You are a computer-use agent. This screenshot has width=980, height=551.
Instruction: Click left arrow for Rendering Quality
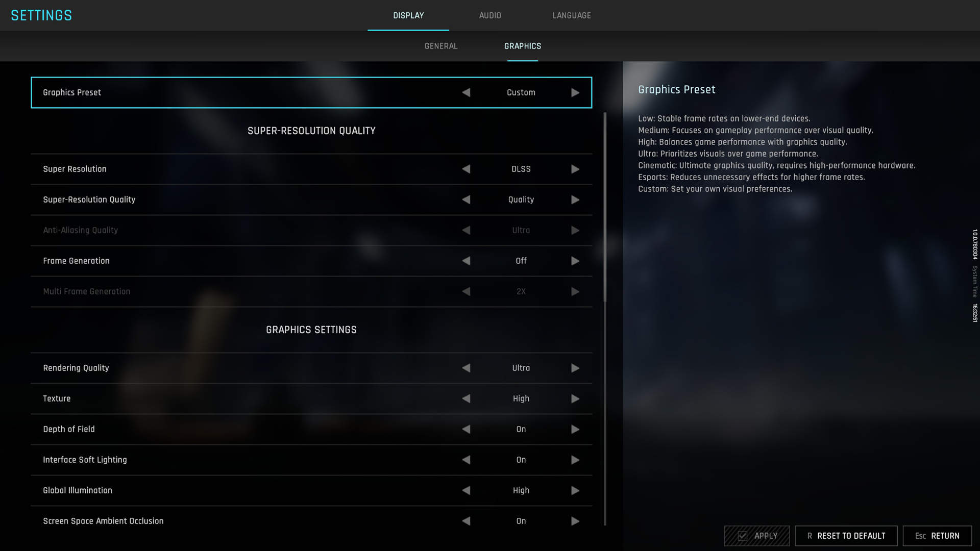pyautogui.click(x=466, y=368)
